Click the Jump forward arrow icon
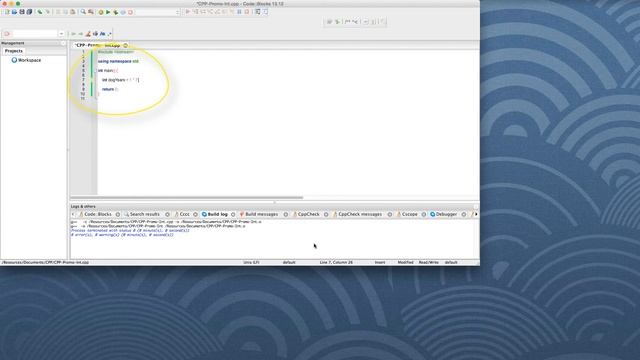This screenshot has width=640, height=360. 80,34
